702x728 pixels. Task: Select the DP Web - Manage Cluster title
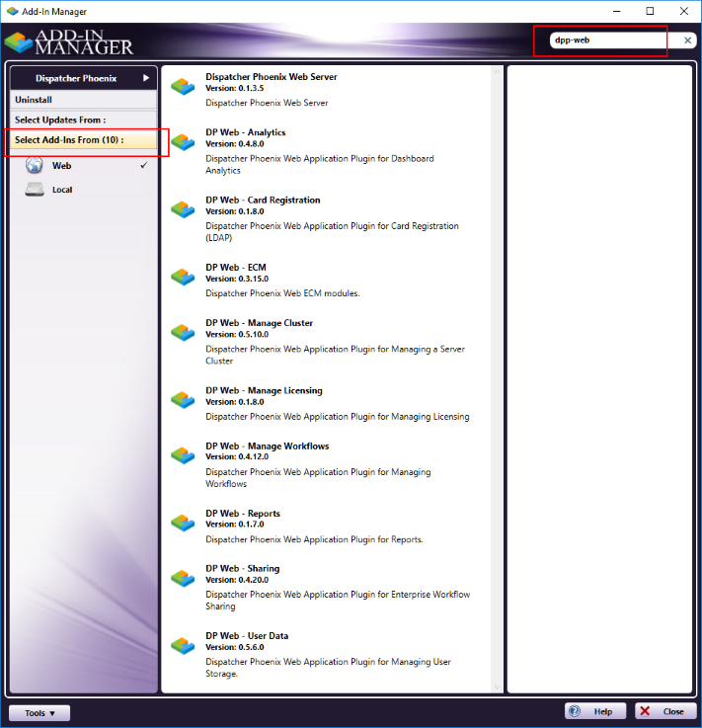tap(259, 323)
